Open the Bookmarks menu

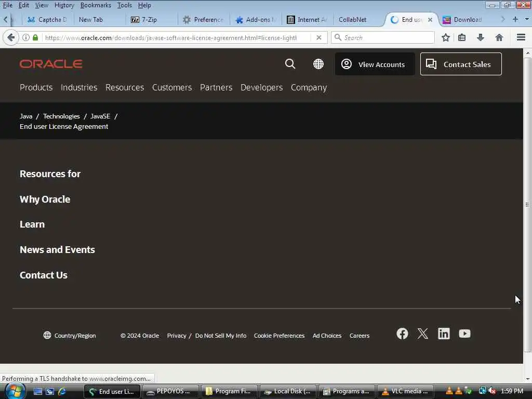tap(96, 5)
